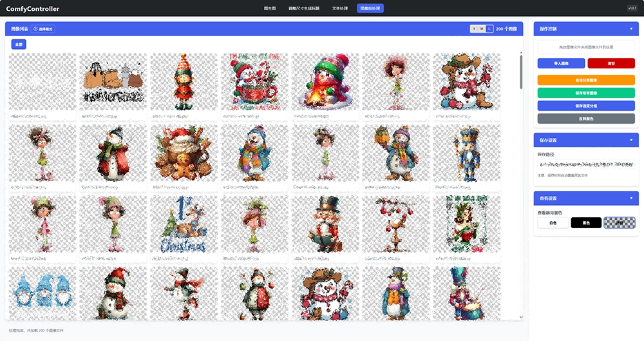Viewport: 644px width, 341px height.
Task: Select the 全部 group filter chip
Action: click(x=19, y=44)
